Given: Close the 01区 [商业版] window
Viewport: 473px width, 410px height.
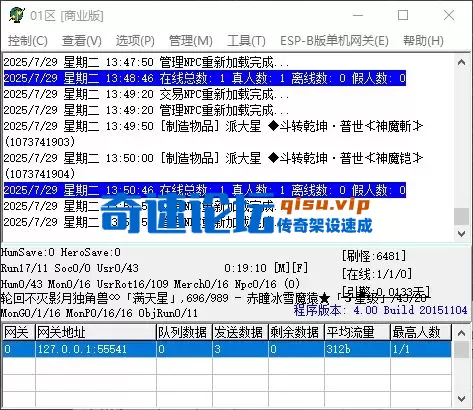Looking at the screenshot, I should 449,15.
